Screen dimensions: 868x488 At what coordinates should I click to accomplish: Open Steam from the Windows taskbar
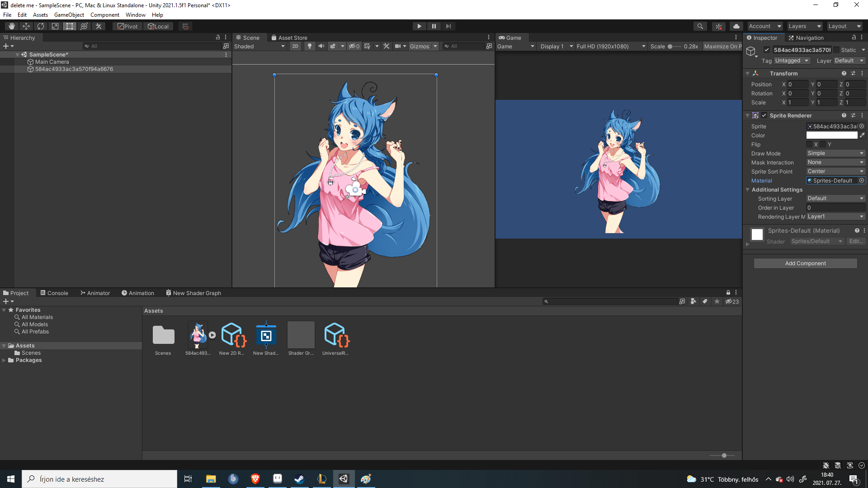(x=299, y=479)
